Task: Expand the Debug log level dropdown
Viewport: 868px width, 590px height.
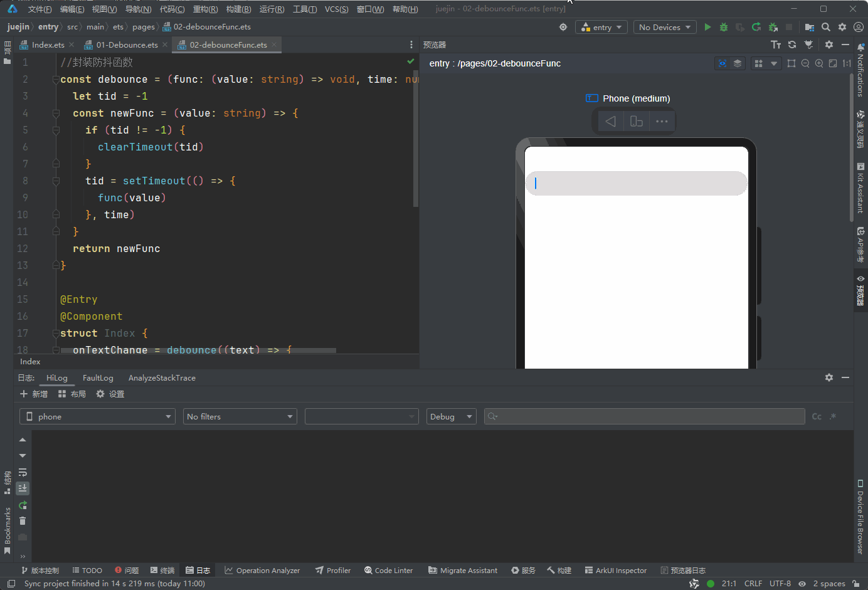Action: click(451, 417)
